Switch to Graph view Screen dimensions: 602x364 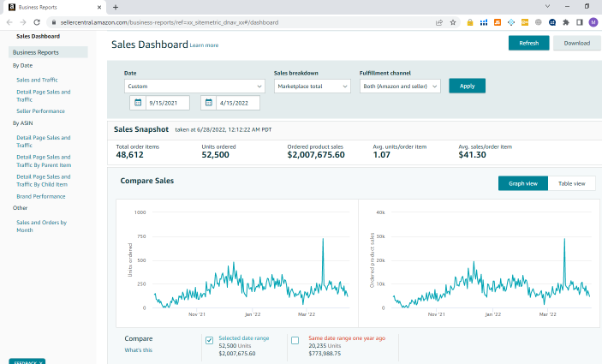click(523, 183)
